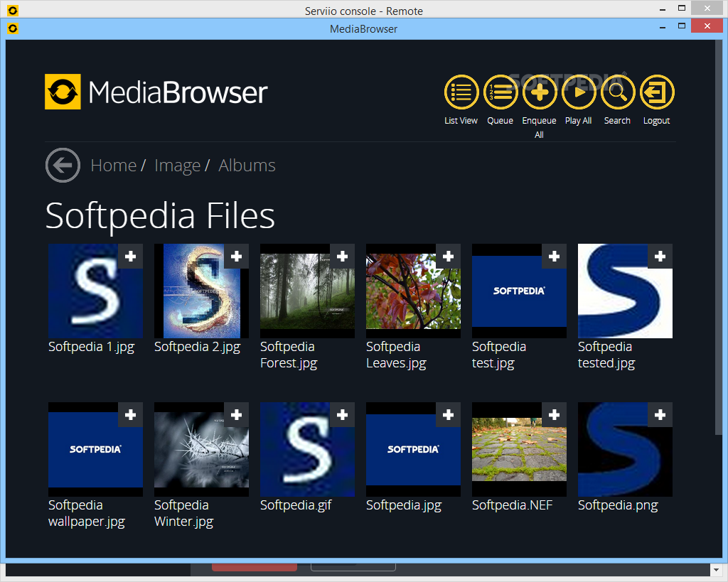Open the Softpedia 1.jpg thumbnail
Screen dimensions: 728x582
pyautogui.click(x=96, y=291)
